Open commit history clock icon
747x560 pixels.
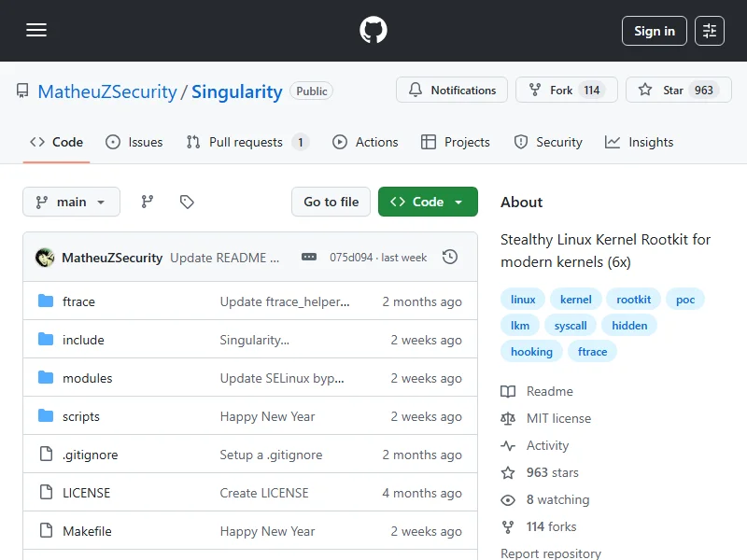[450, 257]
